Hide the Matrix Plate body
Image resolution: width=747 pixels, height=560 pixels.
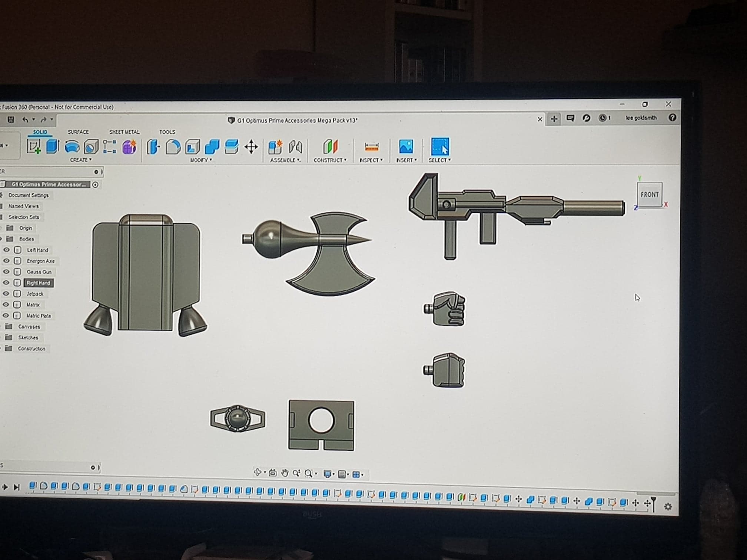6,316
